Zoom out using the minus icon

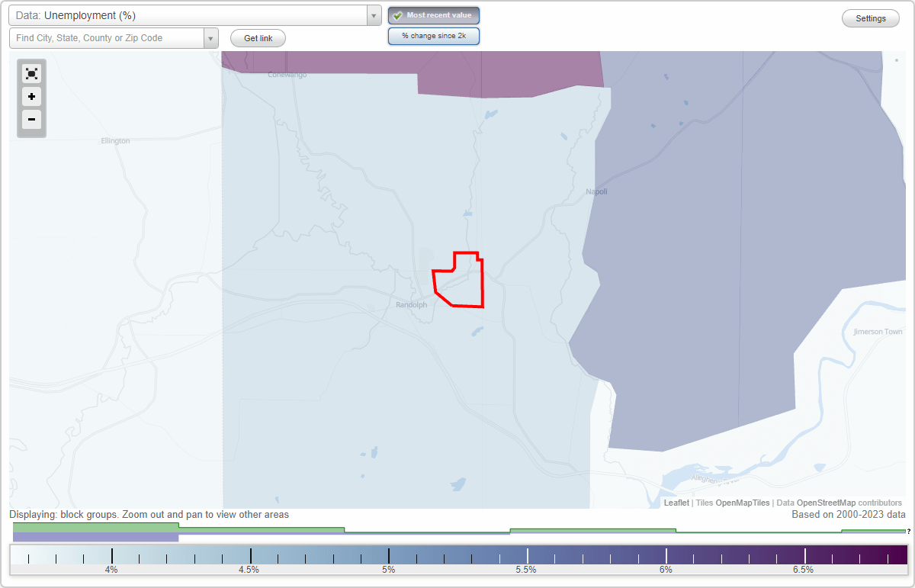pos(31,120)
